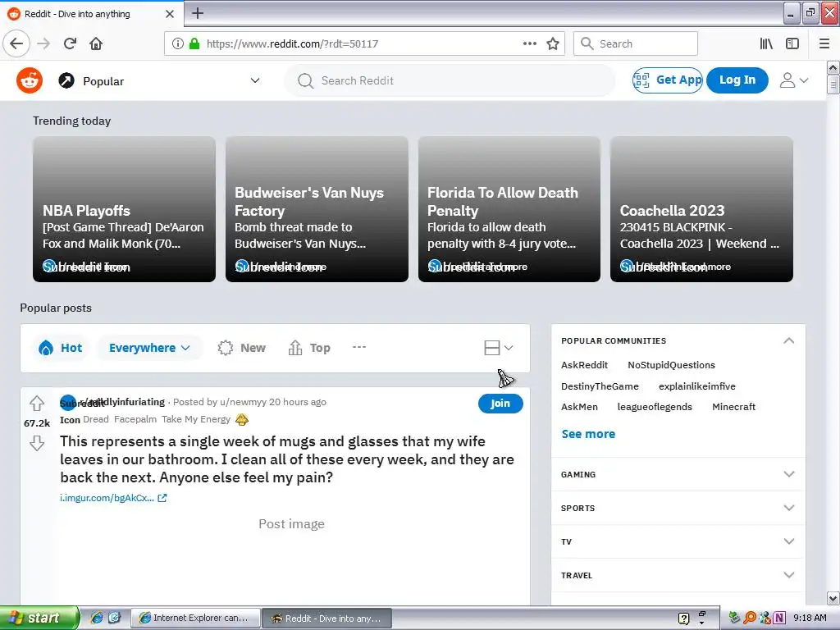Click the green padlock security icon
Screen dimensions: 840x630
[194, 44]
